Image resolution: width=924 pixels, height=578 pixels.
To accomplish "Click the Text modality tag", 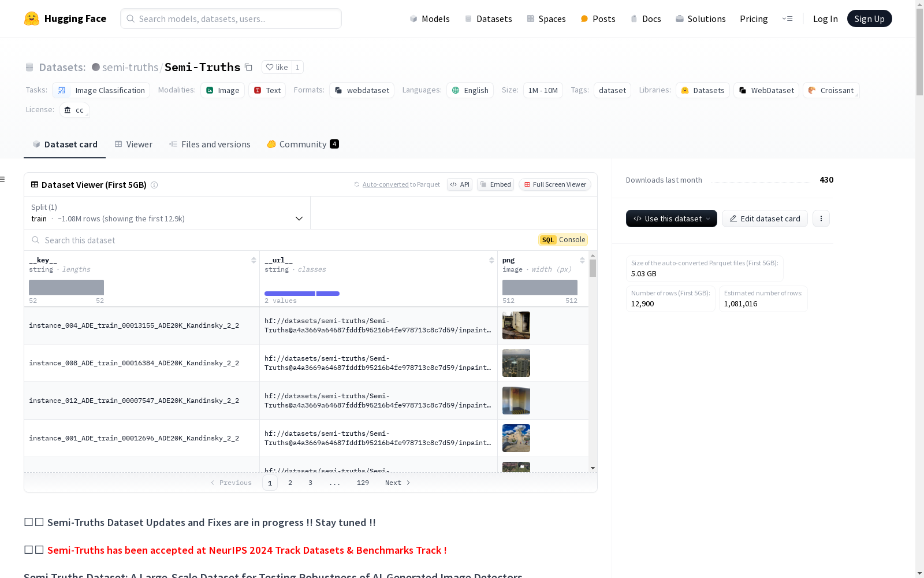I will pos(267,90).
